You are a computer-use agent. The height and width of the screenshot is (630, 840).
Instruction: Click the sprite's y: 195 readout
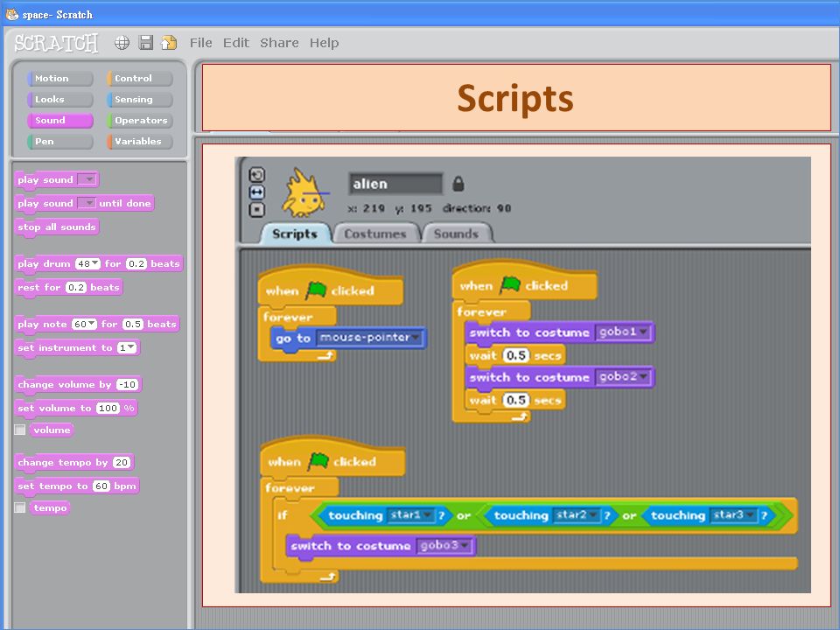point(414,208)
